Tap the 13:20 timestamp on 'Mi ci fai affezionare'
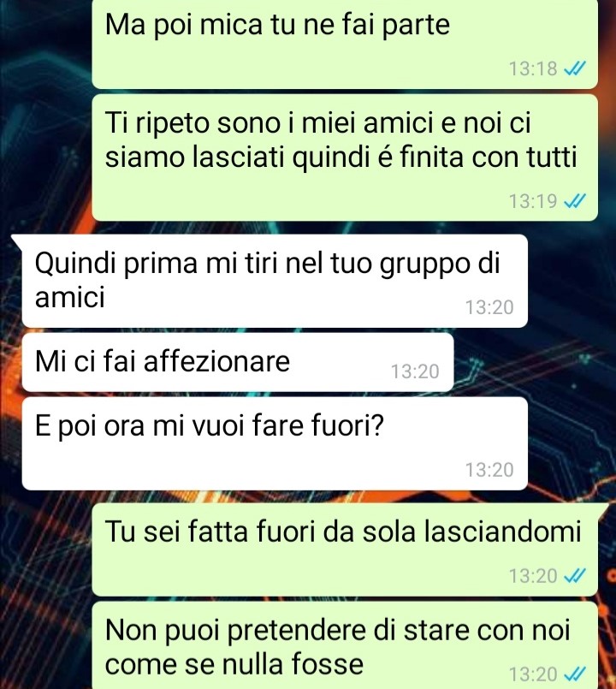Image resolution: width=616 pixels, height=689 pixels. (x=415, y=371)
